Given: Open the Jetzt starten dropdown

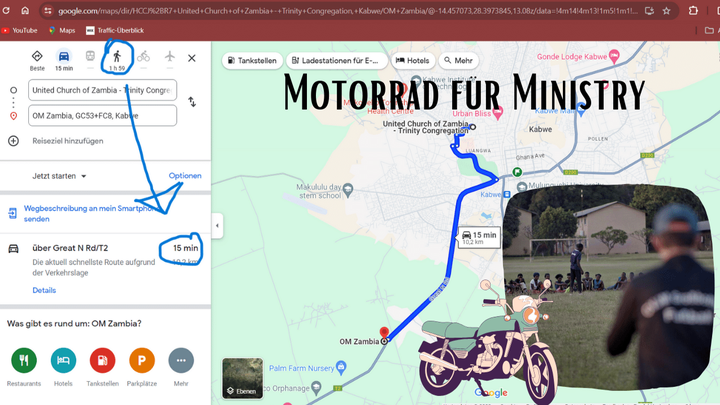Looking at the screenshot, I should (59, 176).
